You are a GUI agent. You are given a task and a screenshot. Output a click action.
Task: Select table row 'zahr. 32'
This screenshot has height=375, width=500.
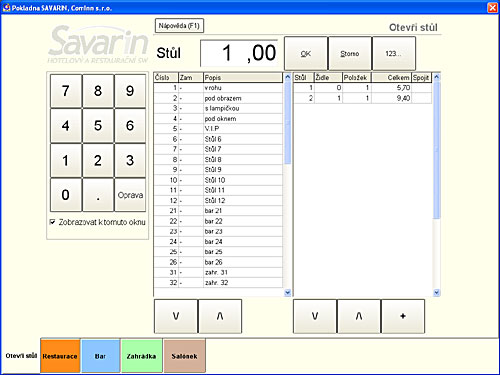[218, 283]
